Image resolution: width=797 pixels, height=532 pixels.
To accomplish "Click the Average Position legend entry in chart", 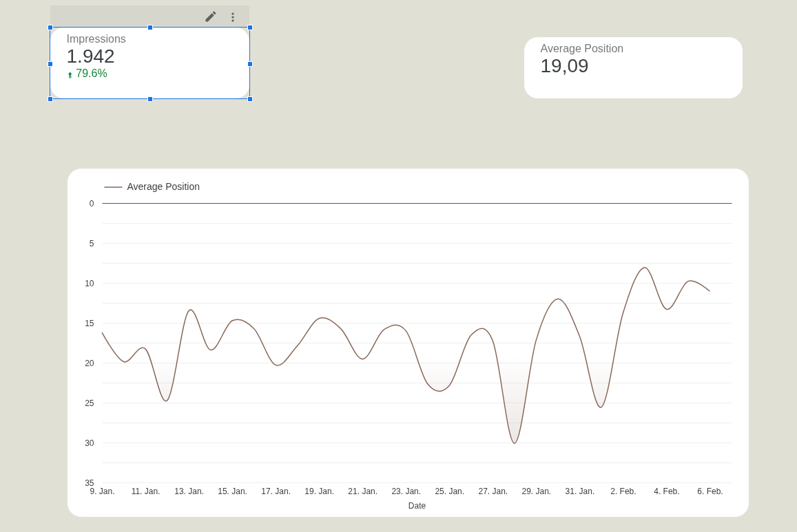I will coord(152,187).
